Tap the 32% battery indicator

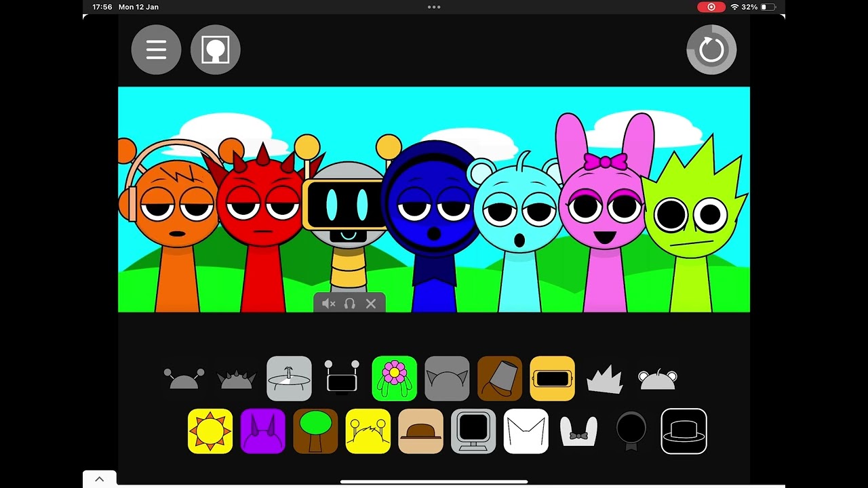coord(758,7)
